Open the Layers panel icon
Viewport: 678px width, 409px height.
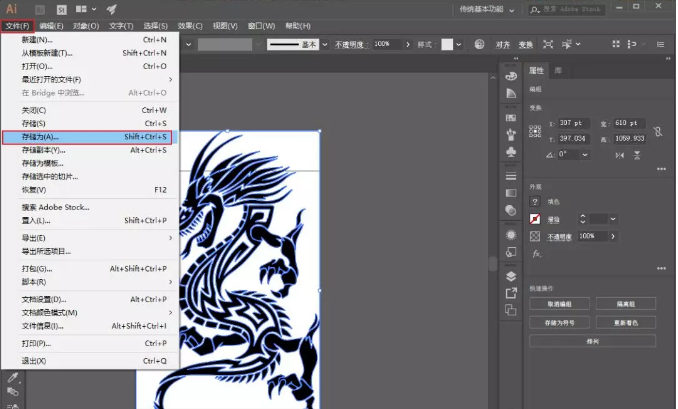pyautogui.click(x=511, y=276)
